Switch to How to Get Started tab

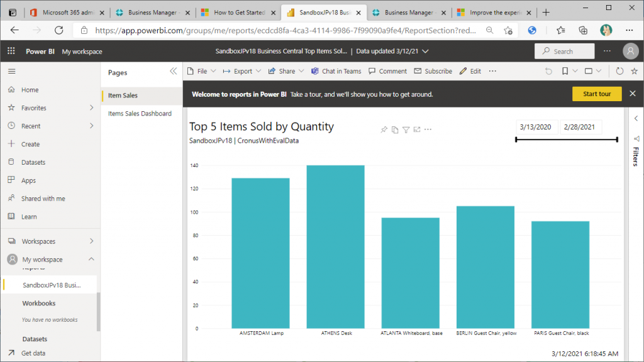pyautogui.click(x=238, y=13)
